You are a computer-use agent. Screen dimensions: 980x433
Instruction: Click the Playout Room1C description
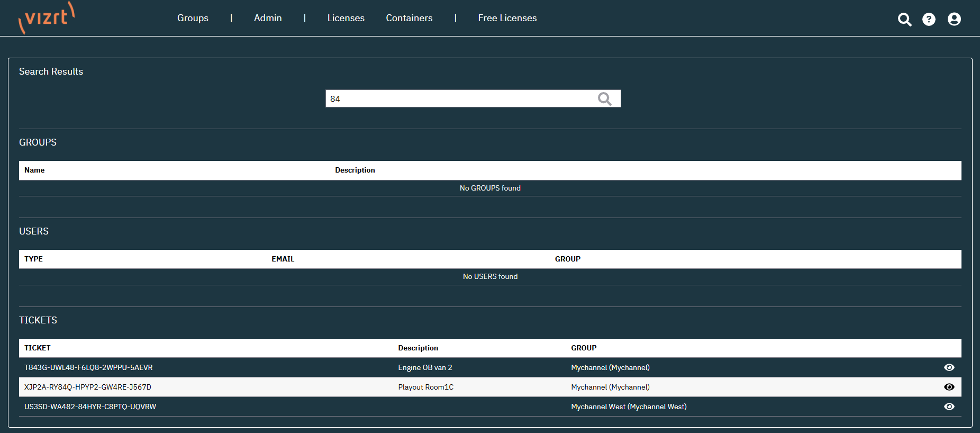coord(426,387)
